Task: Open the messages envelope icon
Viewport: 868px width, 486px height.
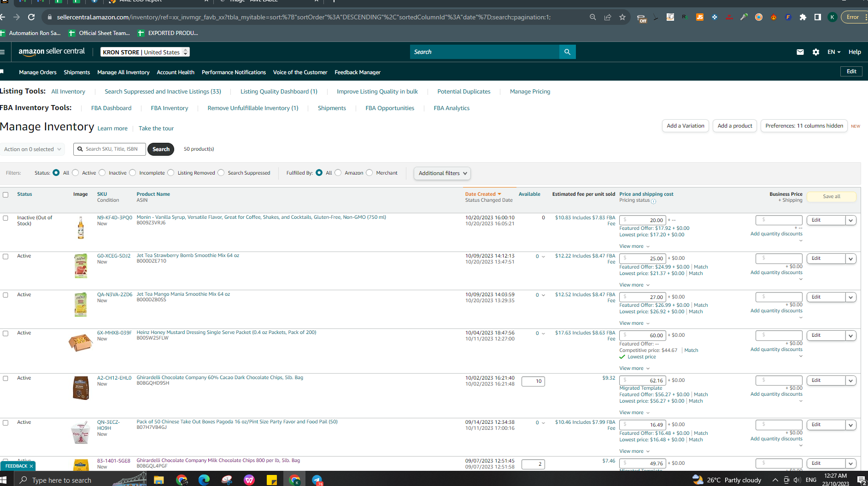Action: click(x=800, y=52)
